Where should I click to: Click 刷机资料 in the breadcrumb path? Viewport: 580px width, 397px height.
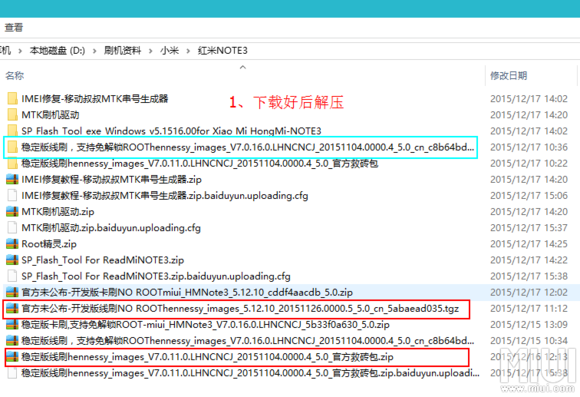click(x=122, y=50)
